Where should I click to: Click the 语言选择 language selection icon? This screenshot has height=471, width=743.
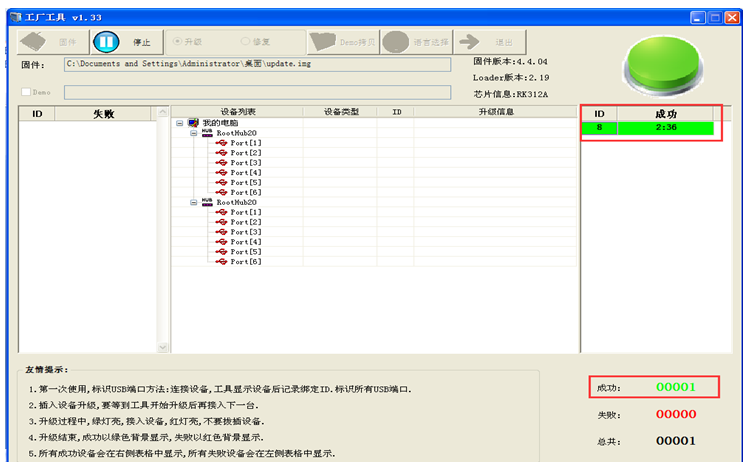tap(396, 42)
